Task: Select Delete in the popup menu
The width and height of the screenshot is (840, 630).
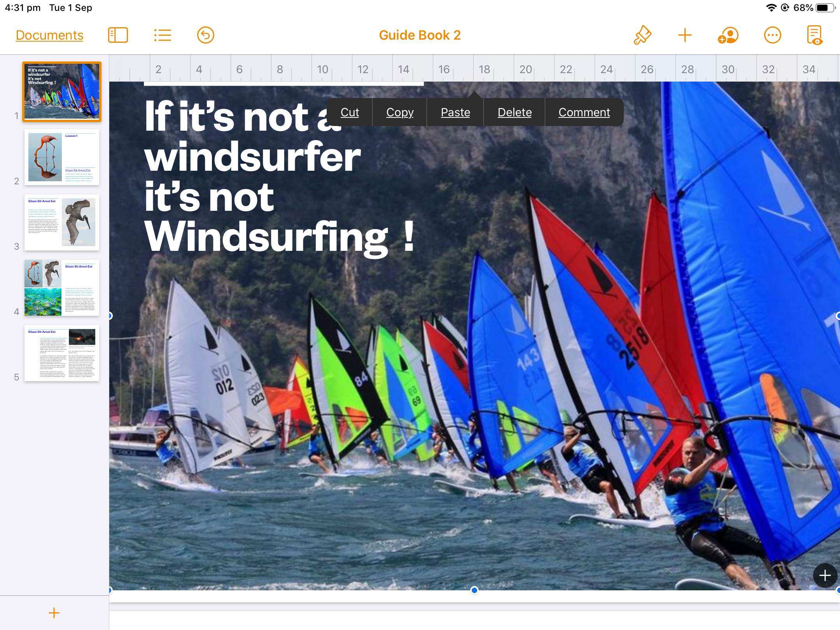Action: tap(514, 112)
